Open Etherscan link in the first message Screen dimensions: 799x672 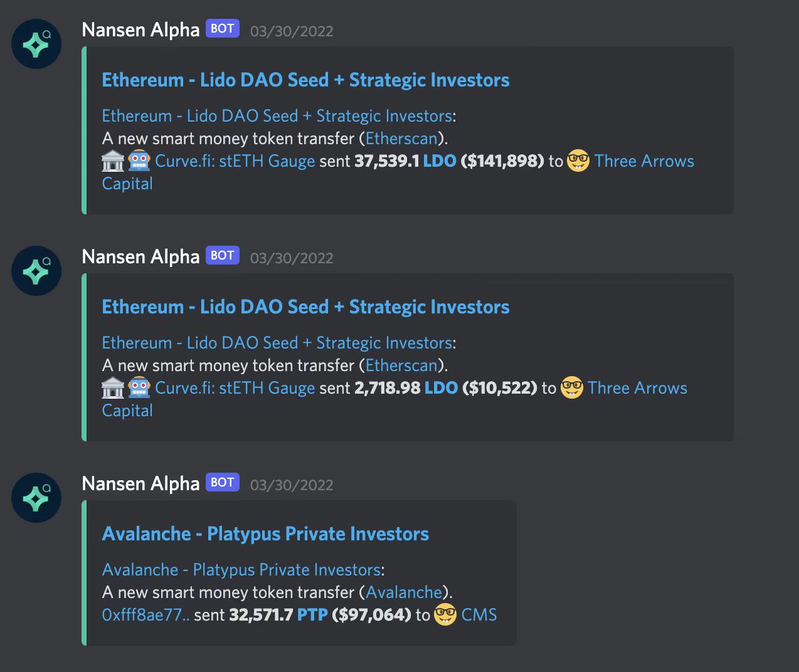coord(401,139)
